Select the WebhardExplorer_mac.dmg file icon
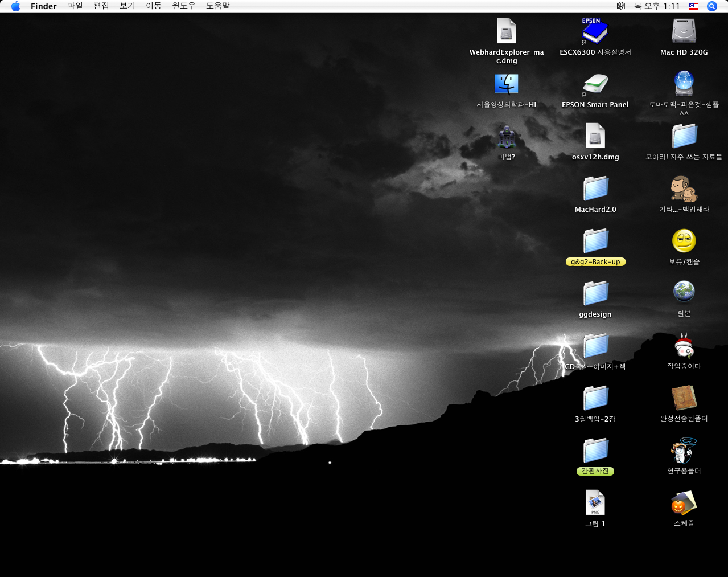This screenshot has height=577, width=728. pos(506,31)
